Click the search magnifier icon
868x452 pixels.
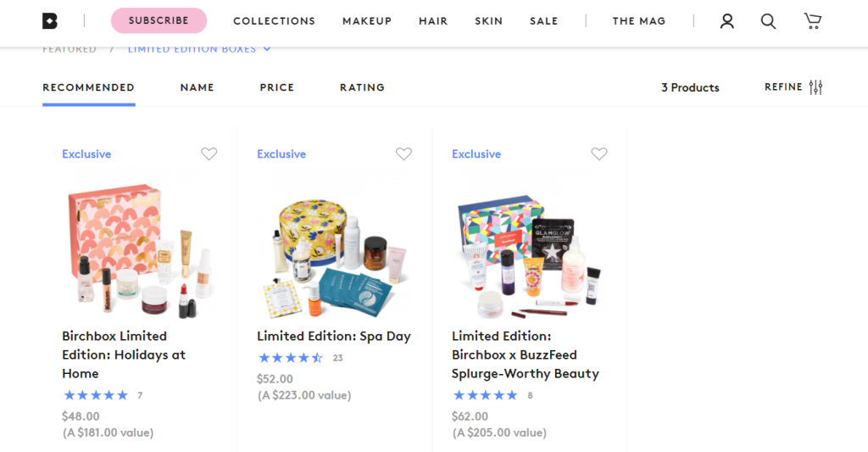click(768, 21)
